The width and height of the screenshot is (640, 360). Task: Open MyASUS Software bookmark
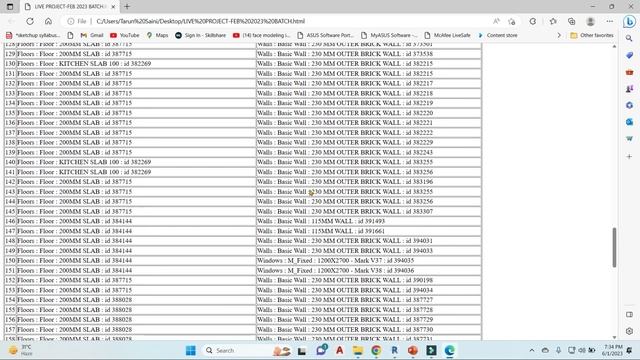tap(389, 36)
